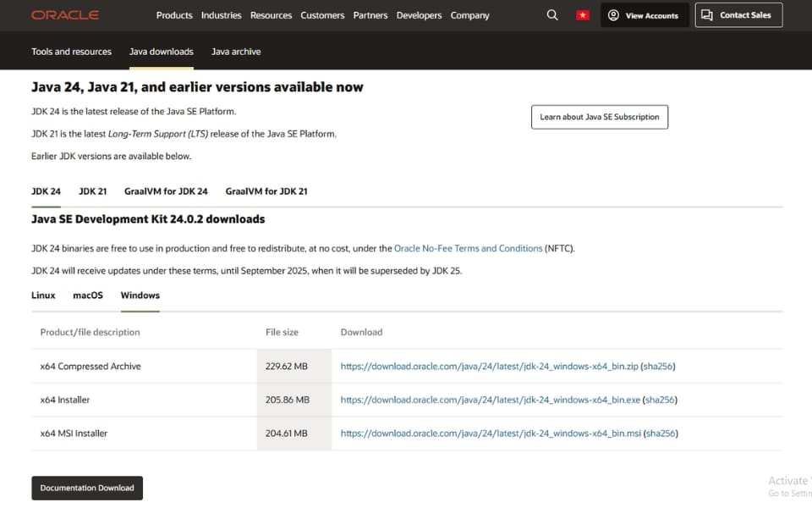The image size is (812, 508).
Task: Click the country flag icon
Action: tap(582, 15)
